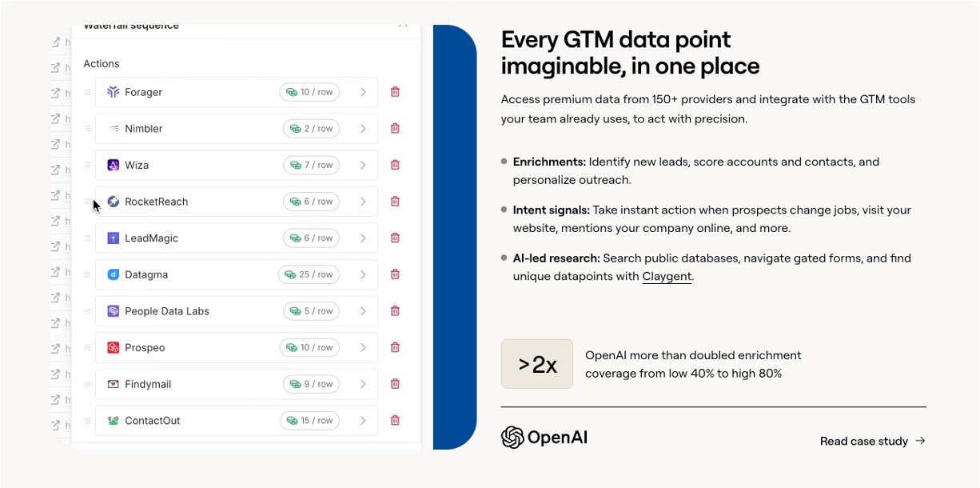The width and height of the screenshot is (980, 488).
Task: Open the Nimbler action entry
Action: (200, 128)
